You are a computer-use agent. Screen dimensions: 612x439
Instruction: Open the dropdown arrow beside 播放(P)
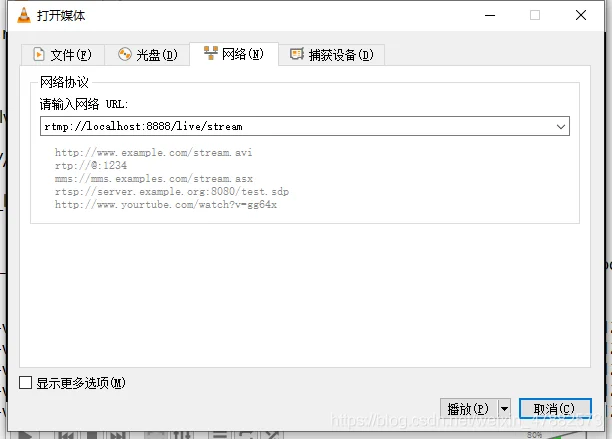(x=504, y=409)
